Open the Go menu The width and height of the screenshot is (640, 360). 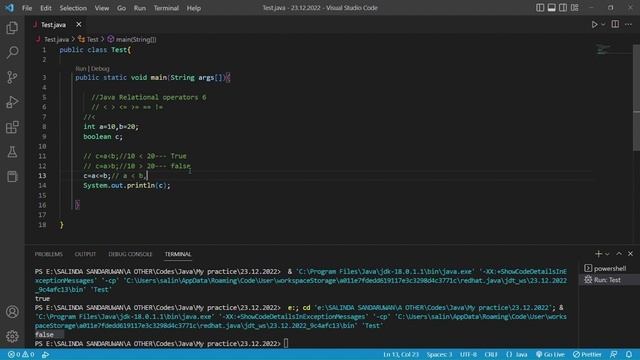(x=121, y=8)
